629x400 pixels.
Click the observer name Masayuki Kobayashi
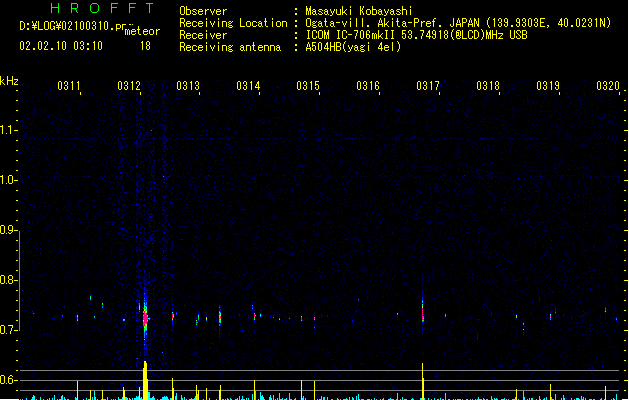click(359, 11)
